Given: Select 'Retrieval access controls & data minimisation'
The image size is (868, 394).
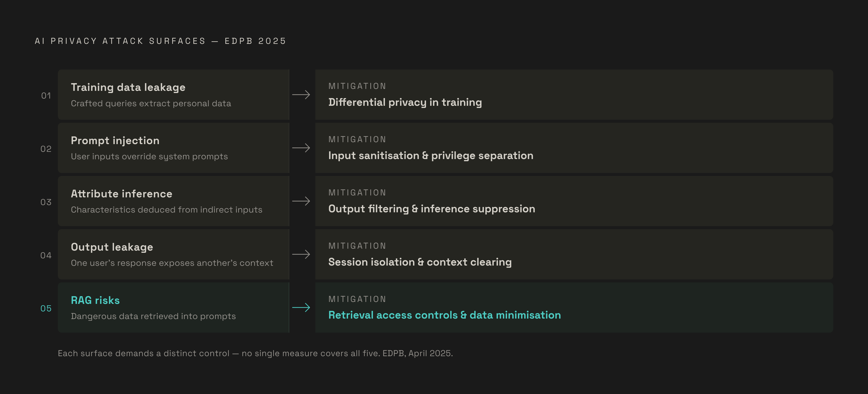Looking at the screenshot, I should coord(444,315).
